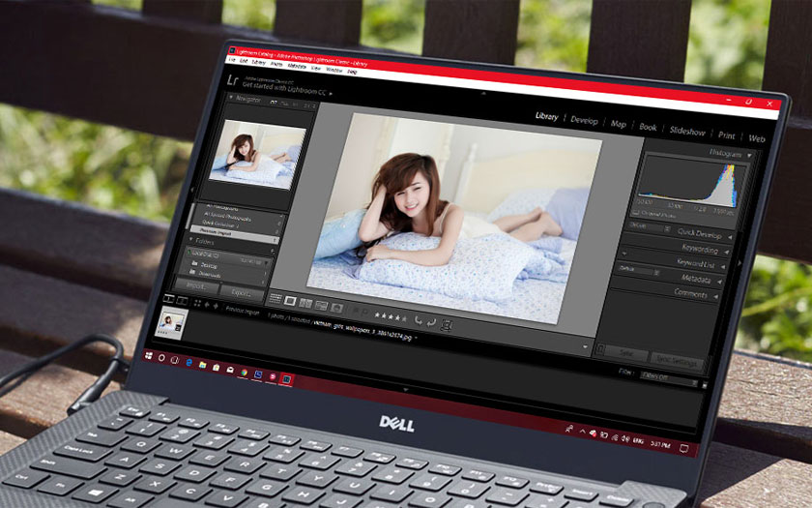Viewport: 812px width, 508px height.
Task: Select Previous Import in Catalog panel
Action: tap(234, 233)
